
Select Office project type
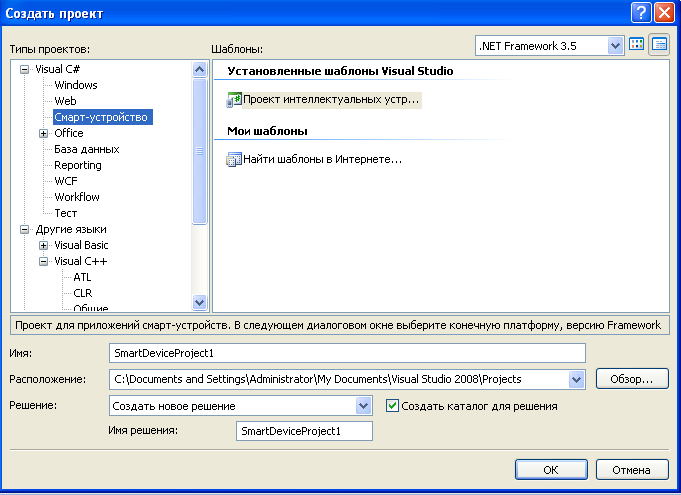[x=69, y=133]
